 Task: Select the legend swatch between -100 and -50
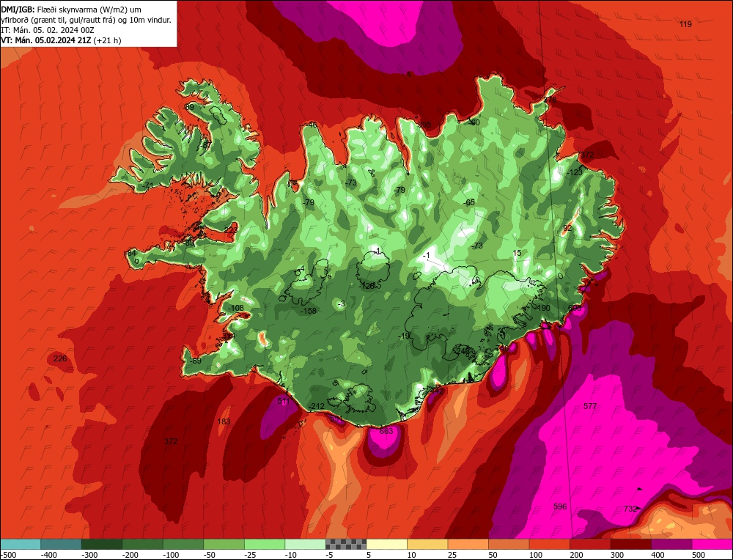pos(183,544)
